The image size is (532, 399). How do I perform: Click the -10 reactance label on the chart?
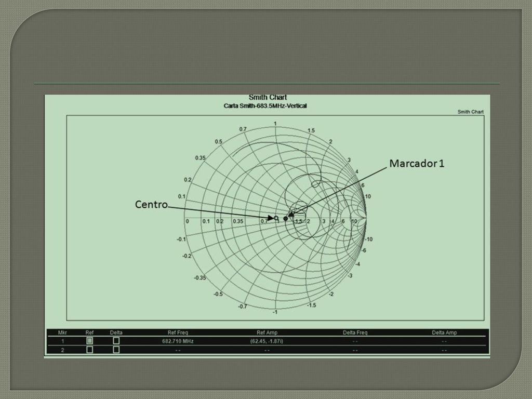pos(369,239)
